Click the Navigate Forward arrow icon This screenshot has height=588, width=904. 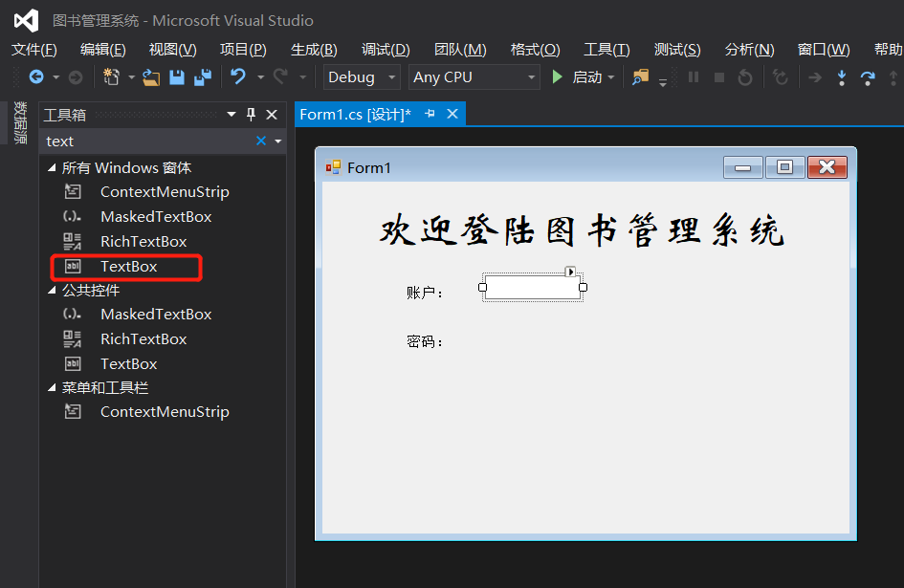point(76,77)
